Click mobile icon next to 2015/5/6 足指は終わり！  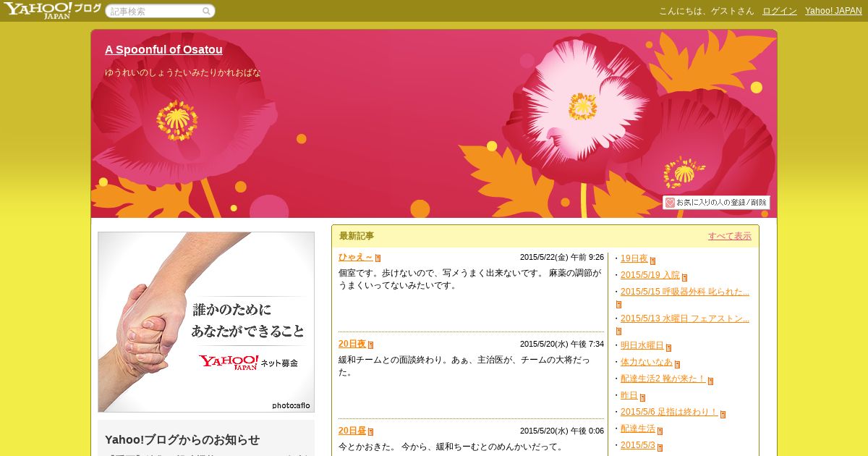click(x=723, y=414)
